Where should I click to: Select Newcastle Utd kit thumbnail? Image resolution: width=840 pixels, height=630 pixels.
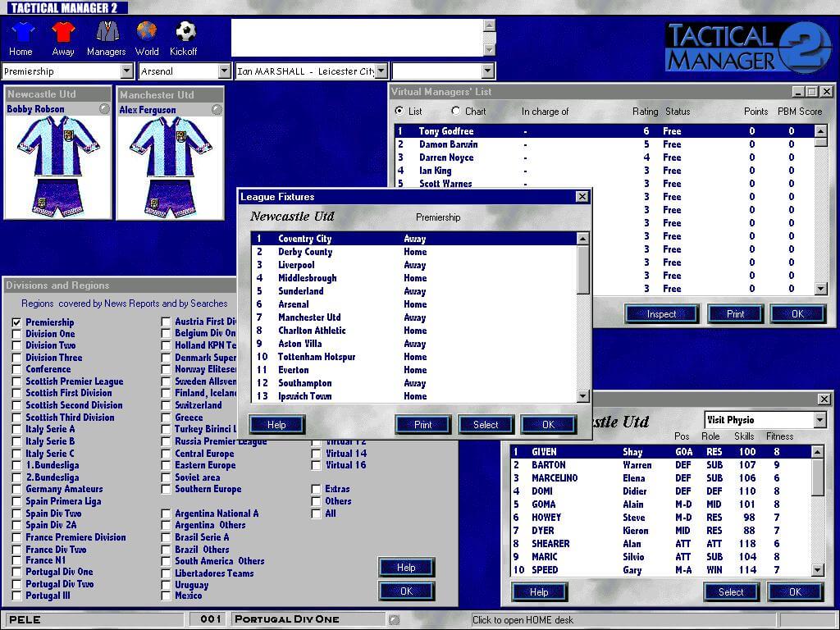click(x=58, y=166)
